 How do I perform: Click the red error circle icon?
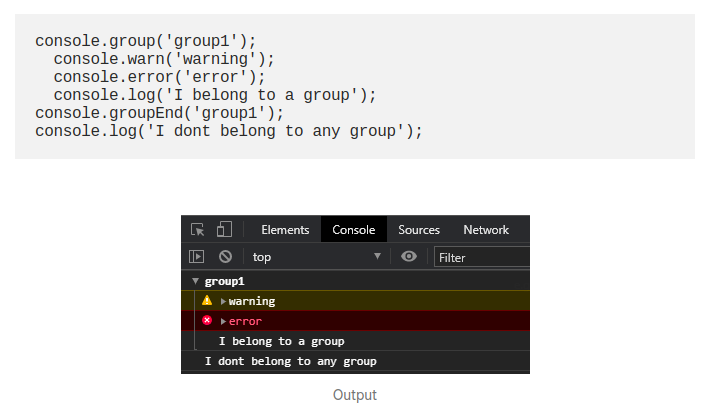pos(207,321)
